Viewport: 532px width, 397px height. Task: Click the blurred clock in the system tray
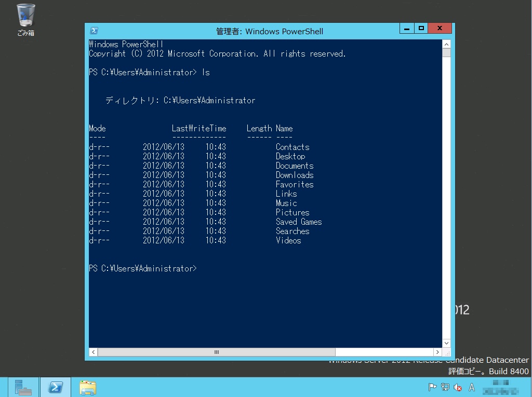(x=500, y=388)
